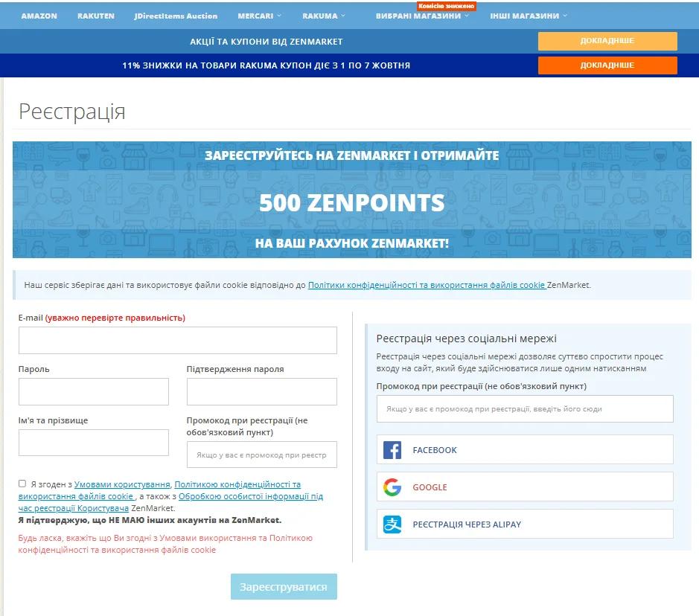This screenshot has width=699, height=616.
Task: Open the RAKUMA menu label
Action: coord(319,16)
